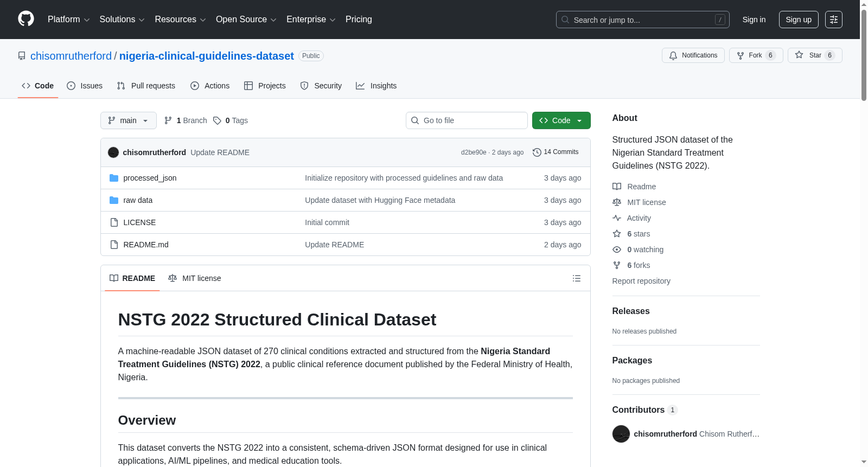Click the eye icon beside 0 watching
Screen dimensions: 868x467
pyautogui.click(x=617, y=250)
